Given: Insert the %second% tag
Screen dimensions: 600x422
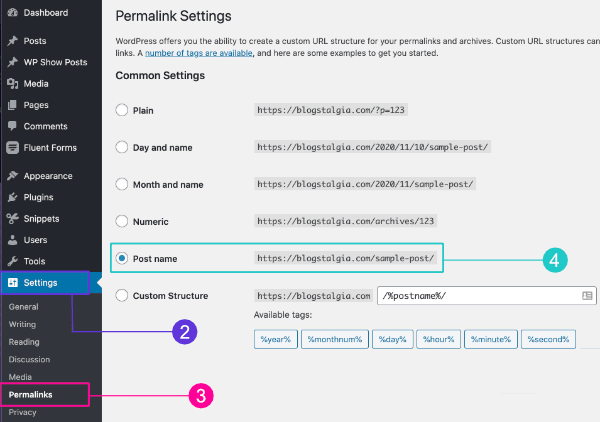Looking at the screenshot, I should tap(548, 339).
